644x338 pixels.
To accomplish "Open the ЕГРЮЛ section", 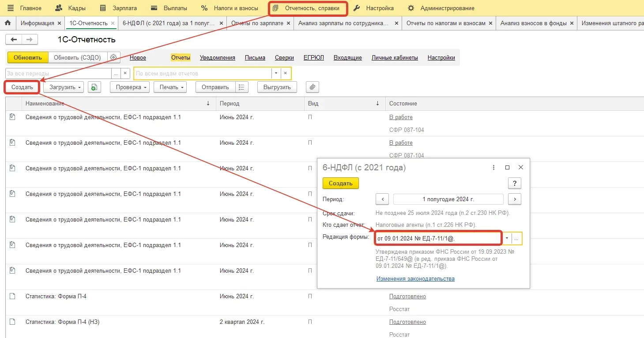I will [314, 58].
